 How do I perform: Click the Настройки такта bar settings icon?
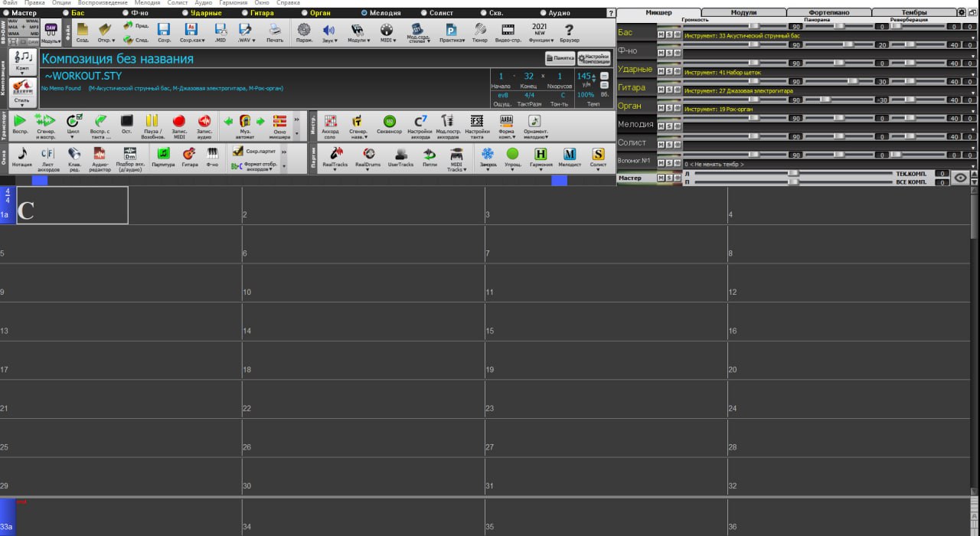click(477, 125)
